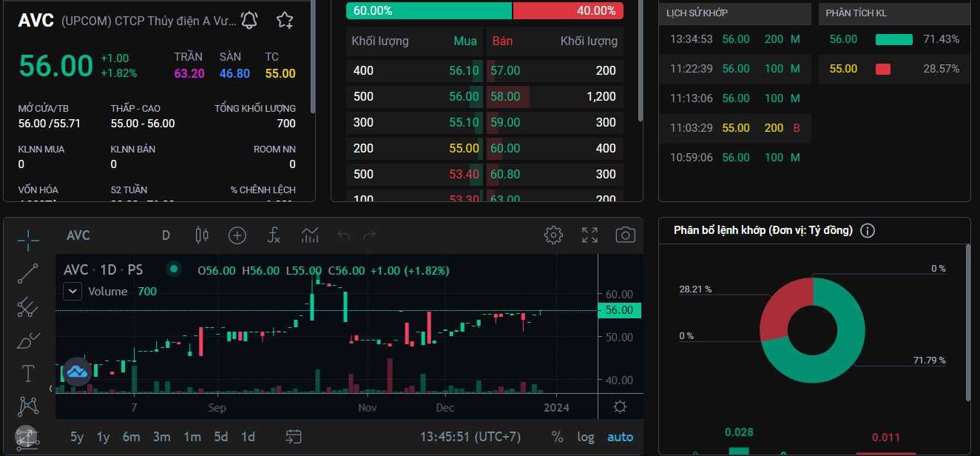Screen dimensions: 980x456
Task: Select the trend line drawing tool
Action: 28,273
